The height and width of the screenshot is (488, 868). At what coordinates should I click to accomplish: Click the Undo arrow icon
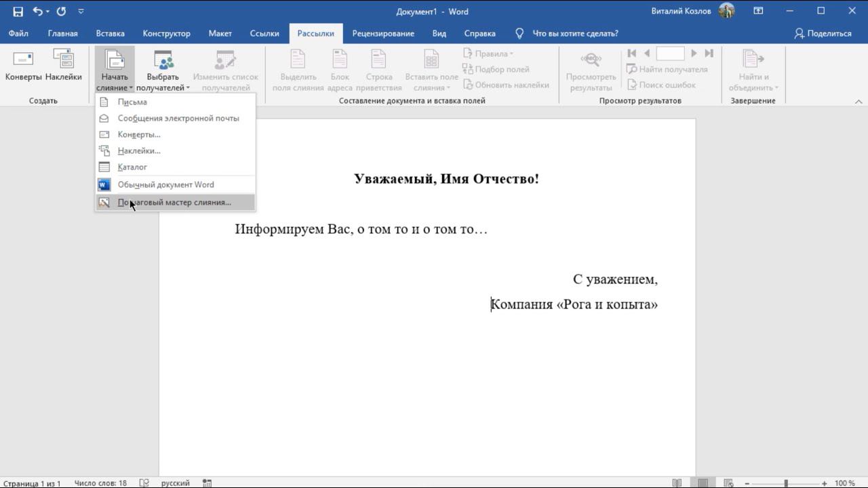point(37,12)
